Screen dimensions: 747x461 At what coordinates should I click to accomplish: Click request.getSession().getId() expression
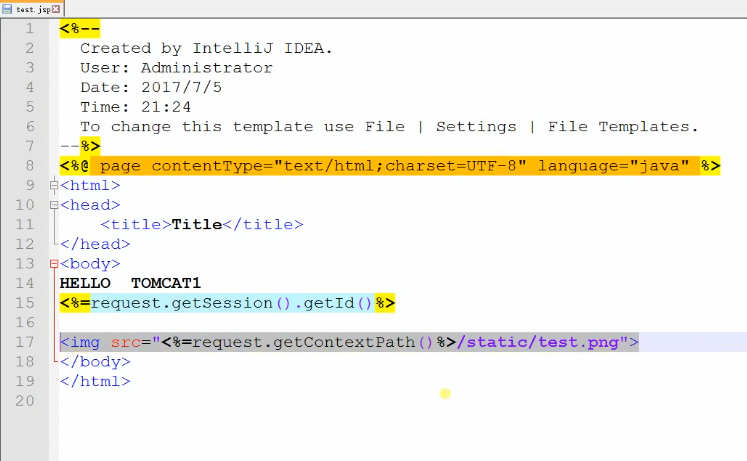pyautogui.click(x=232, y=303)
